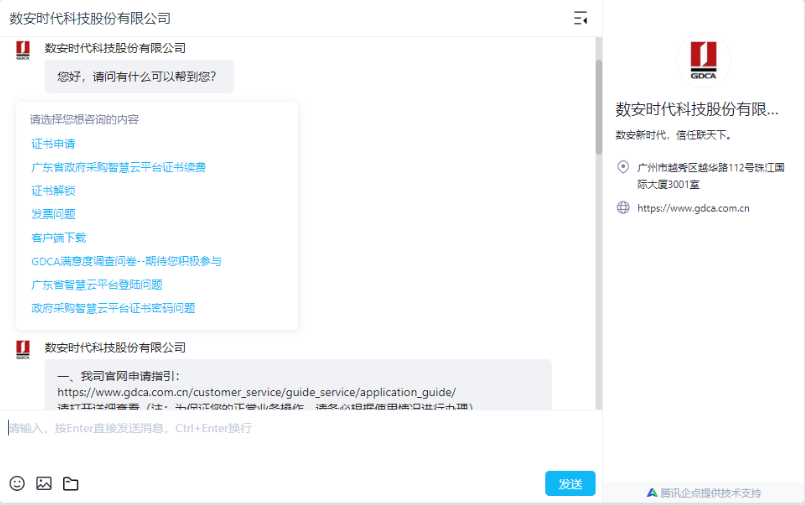Screen dimensions: 805x505
Task: Click the Tencent Qidian logo in the footer
Action: point(652,493)
